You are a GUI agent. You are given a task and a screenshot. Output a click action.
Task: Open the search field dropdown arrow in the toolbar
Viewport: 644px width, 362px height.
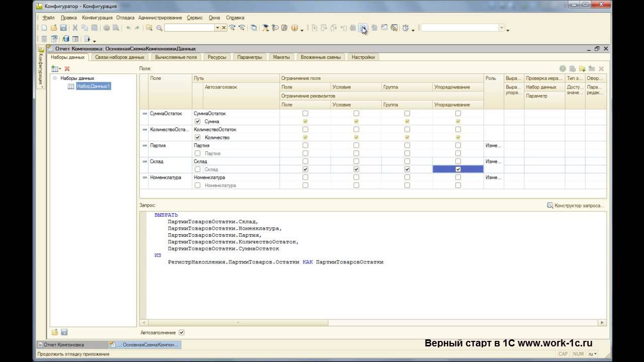pos(217,28)
